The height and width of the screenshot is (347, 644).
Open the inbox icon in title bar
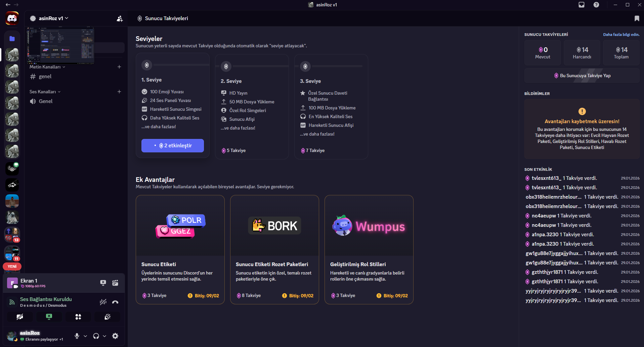tap(582, 5)
